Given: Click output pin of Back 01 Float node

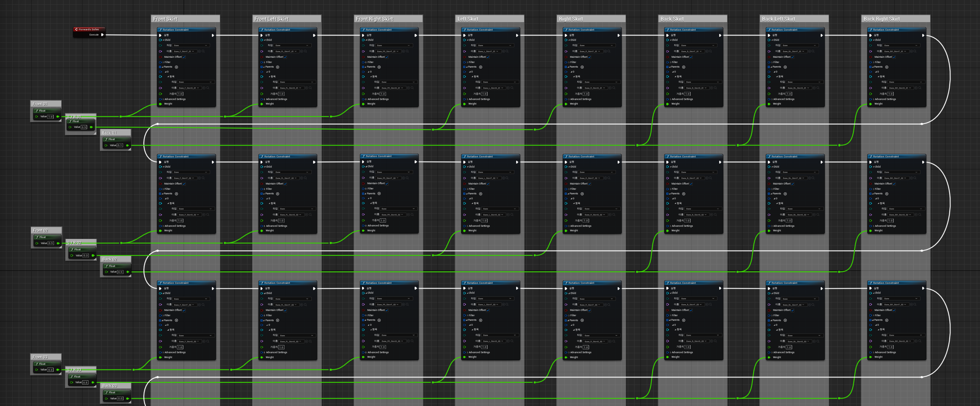Looking at the screenshot, I should (x=128, y=145).
